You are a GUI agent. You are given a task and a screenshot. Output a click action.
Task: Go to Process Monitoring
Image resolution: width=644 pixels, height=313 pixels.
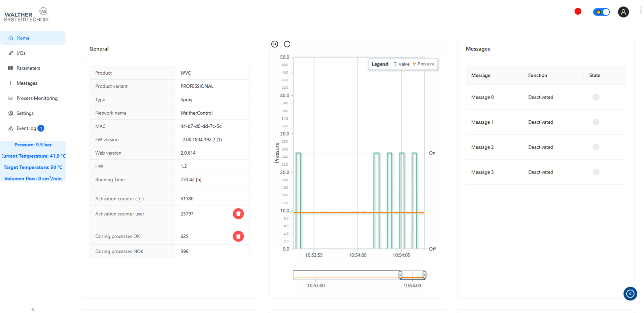point(37,98)
